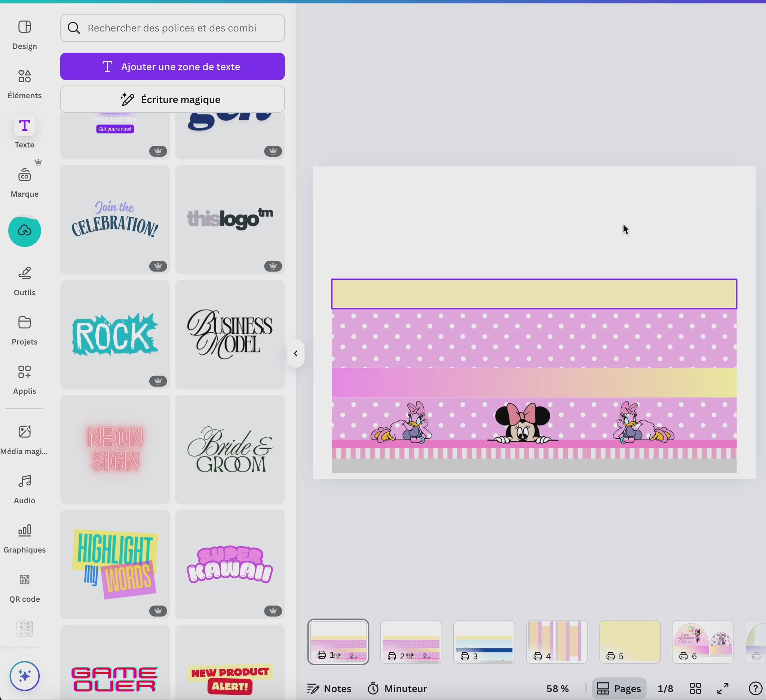Click the cloud upload icon in sidebar

[24, 231]
